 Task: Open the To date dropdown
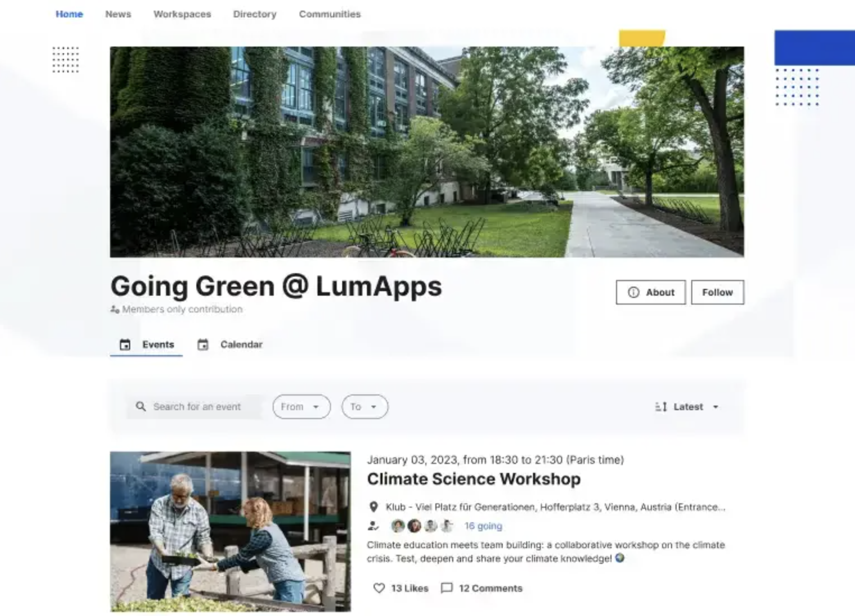365,407
